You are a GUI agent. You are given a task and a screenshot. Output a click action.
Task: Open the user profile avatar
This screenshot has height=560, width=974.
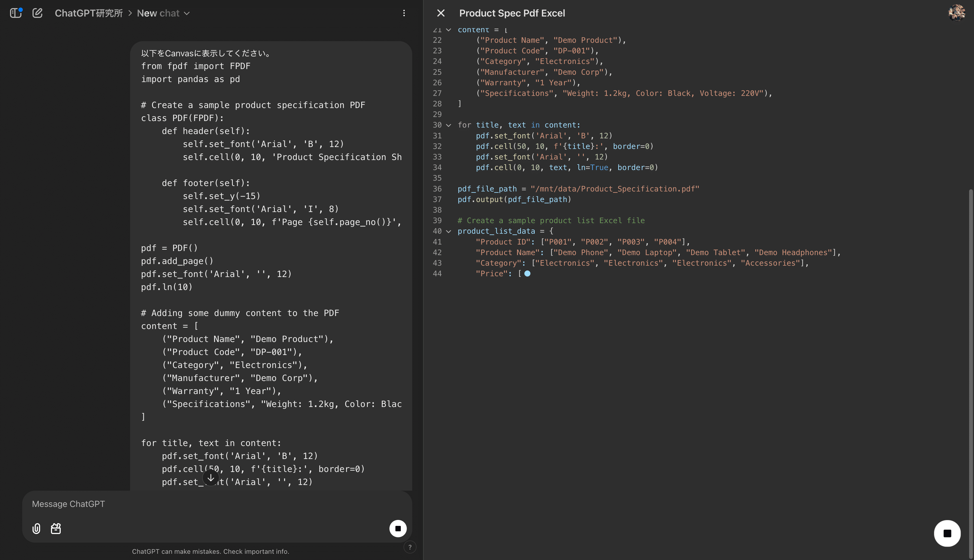tap(956, 13)
